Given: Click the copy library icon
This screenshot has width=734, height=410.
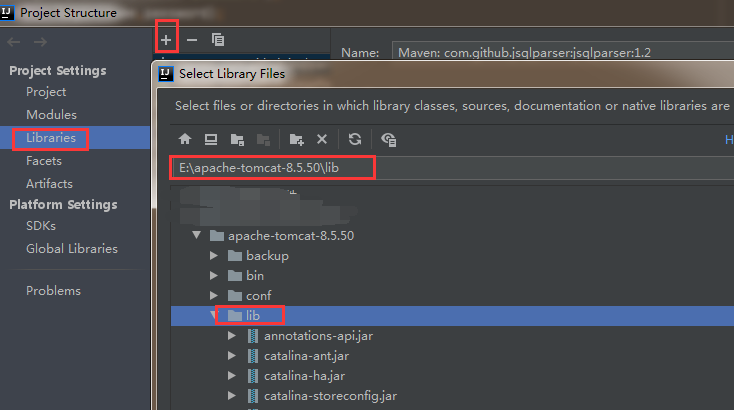Looking at the screenshot, I should coord(218,40).
